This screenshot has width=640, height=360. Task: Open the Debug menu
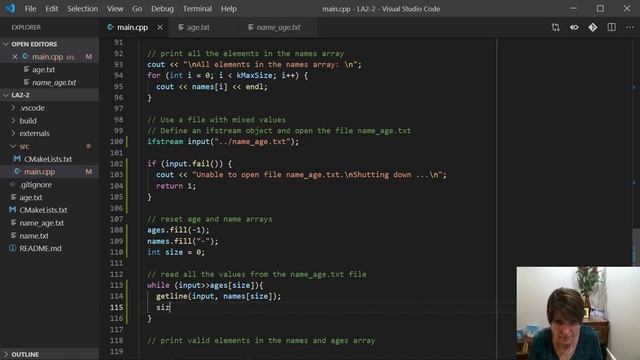162,9
